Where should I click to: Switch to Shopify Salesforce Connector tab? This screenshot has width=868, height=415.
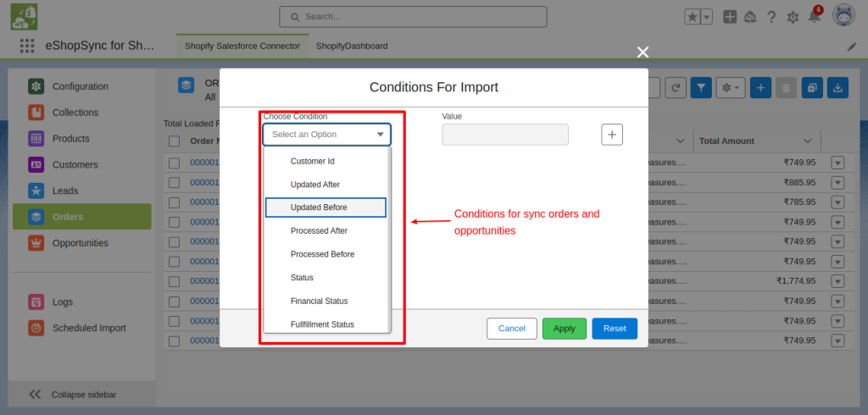click(x=242, y=46)
